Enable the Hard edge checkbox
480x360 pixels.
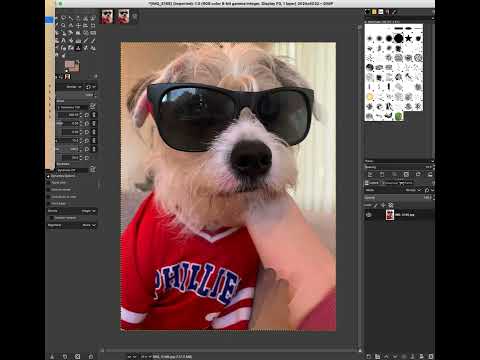tap(49, 204)
